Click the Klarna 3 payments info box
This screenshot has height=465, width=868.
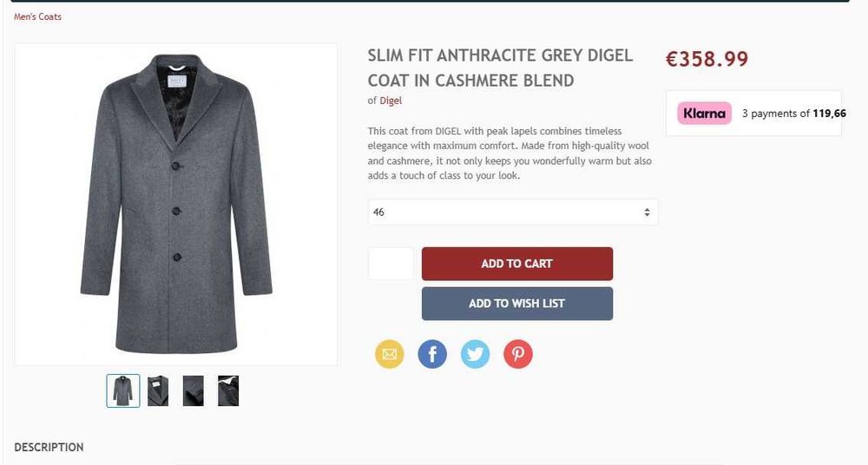(753, 113)
